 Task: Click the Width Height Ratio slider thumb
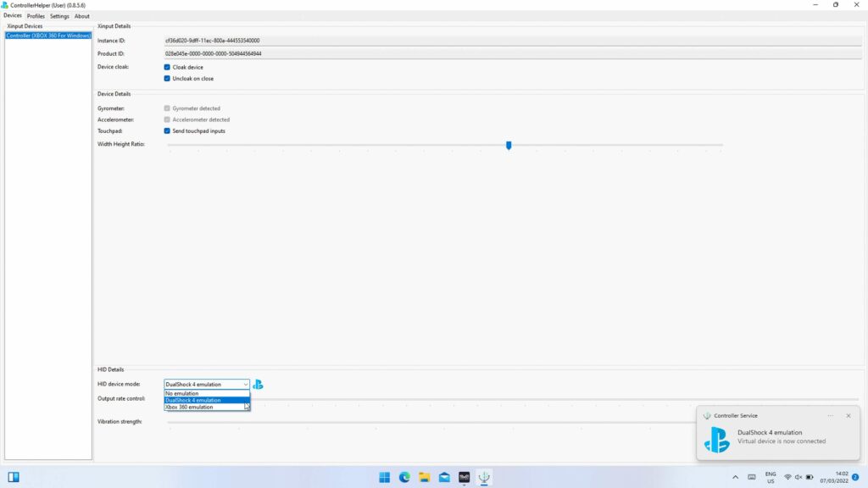coord(509,146)
